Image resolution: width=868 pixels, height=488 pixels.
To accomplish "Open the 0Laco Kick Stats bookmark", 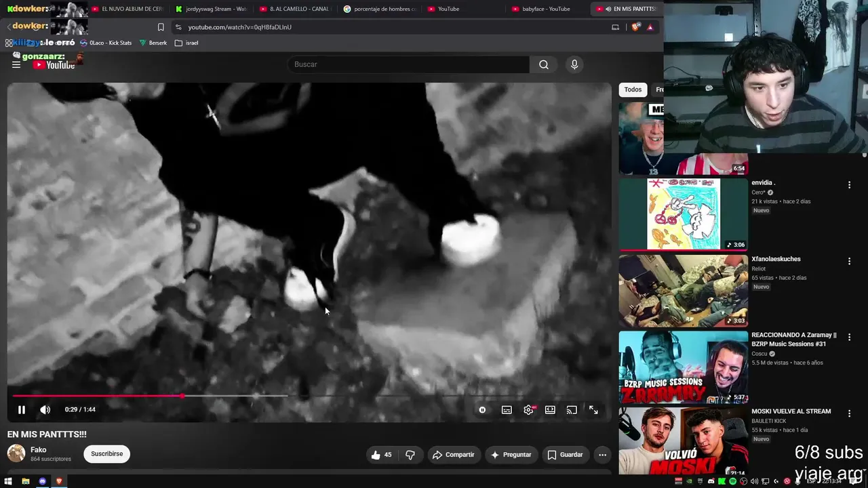I will pos(106,43).
